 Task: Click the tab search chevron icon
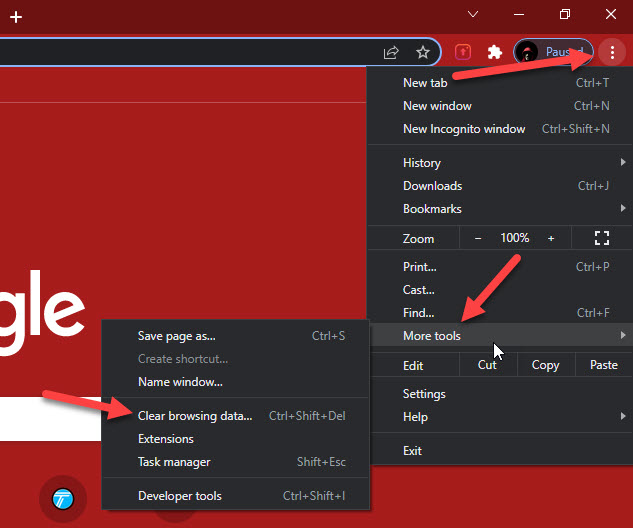coord(473,14)
